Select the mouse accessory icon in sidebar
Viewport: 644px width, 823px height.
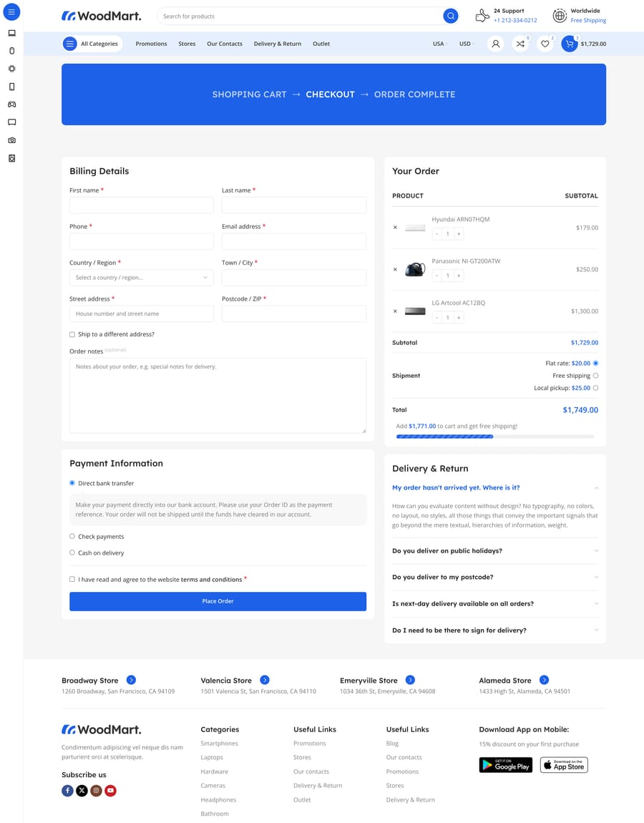[11, 51]
